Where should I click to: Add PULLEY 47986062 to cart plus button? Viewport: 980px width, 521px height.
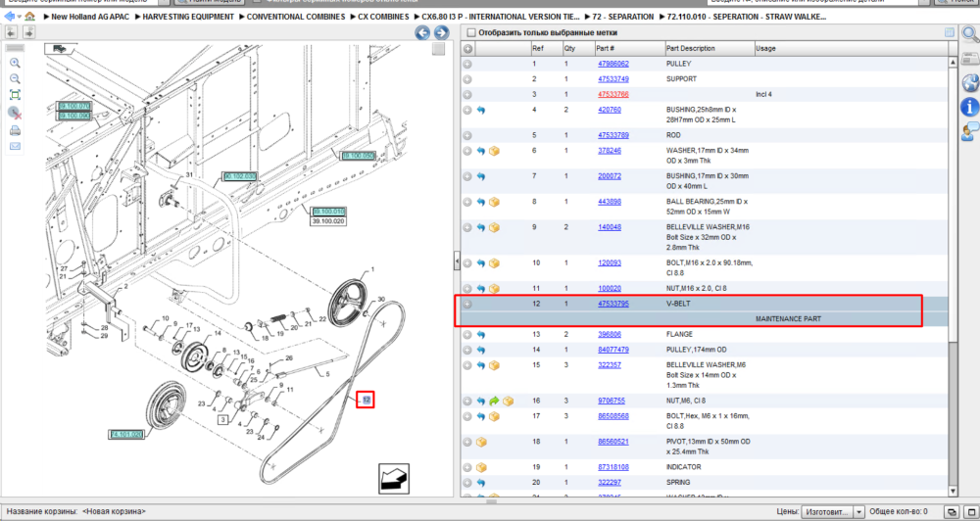tap(466, 65)
